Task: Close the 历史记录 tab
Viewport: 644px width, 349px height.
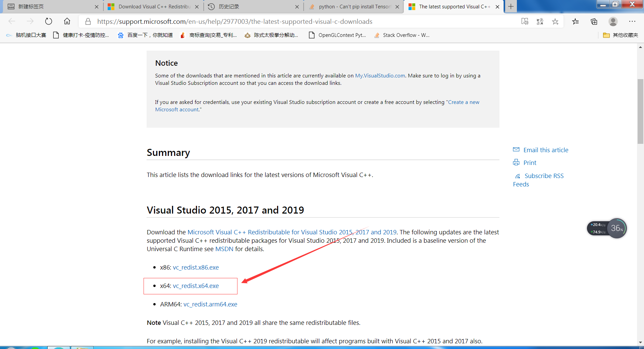Action: 297,7
